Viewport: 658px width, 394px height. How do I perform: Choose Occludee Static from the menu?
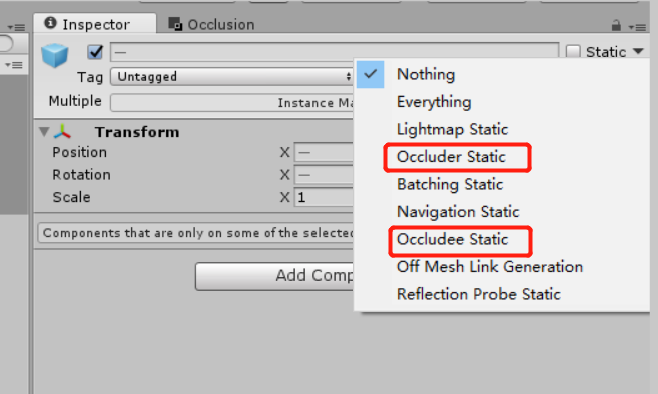(452, 240)
